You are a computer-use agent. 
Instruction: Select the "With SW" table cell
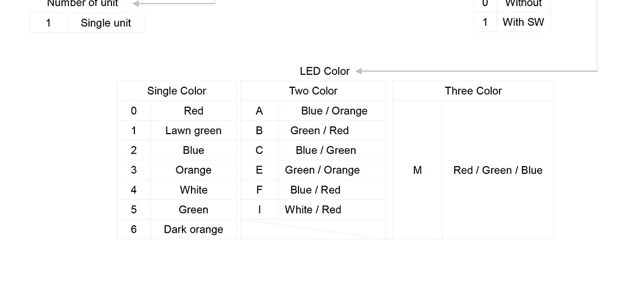[x=523, y=22]
